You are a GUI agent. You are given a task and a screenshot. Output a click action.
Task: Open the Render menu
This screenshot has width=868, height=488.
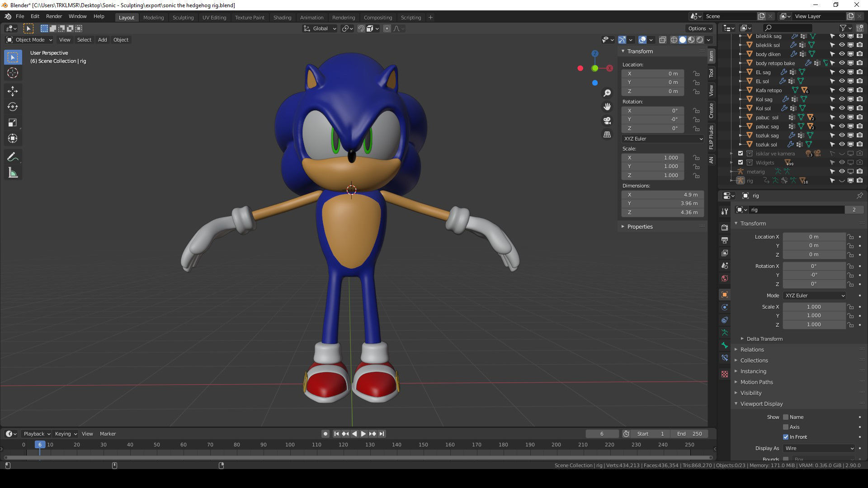point(54,16)
